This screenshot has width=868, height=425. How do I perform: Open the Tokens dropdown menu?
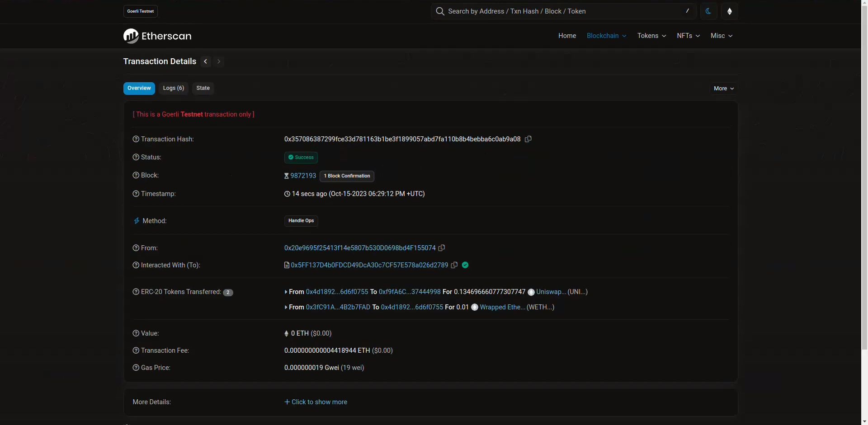click(651, 36)
